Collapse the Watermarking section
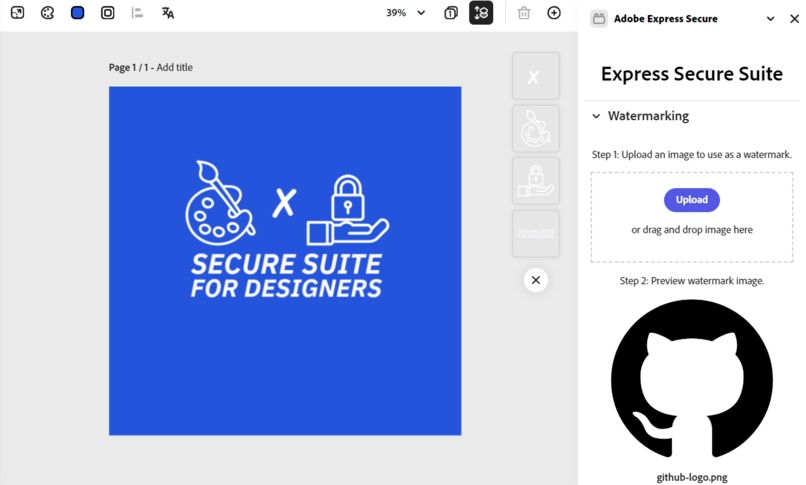The width and height of the screenshot is (806, 485). click(x=596, y=116)
